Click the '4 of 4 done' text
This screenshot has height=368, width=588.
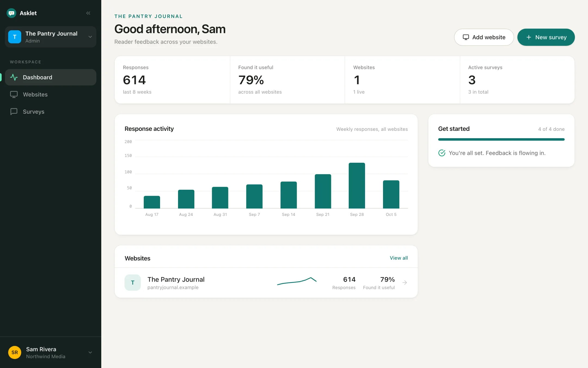pos(551,129)
